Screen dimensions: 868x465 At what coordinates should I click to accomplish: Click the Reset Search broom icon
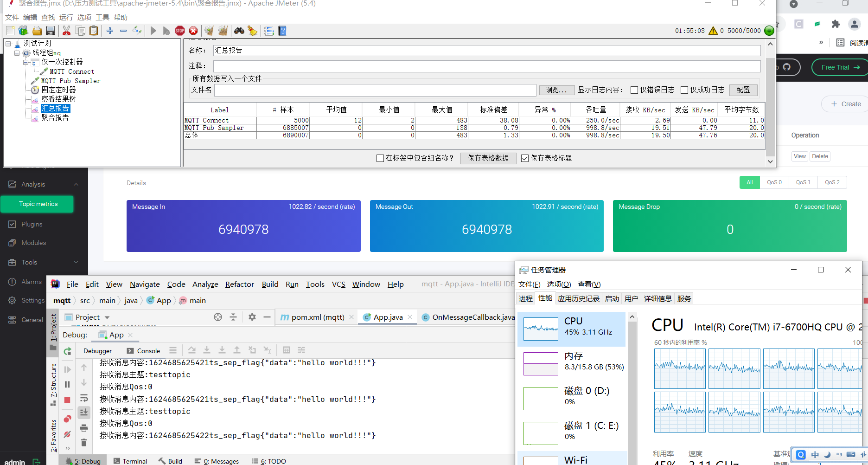coord(252,31)
